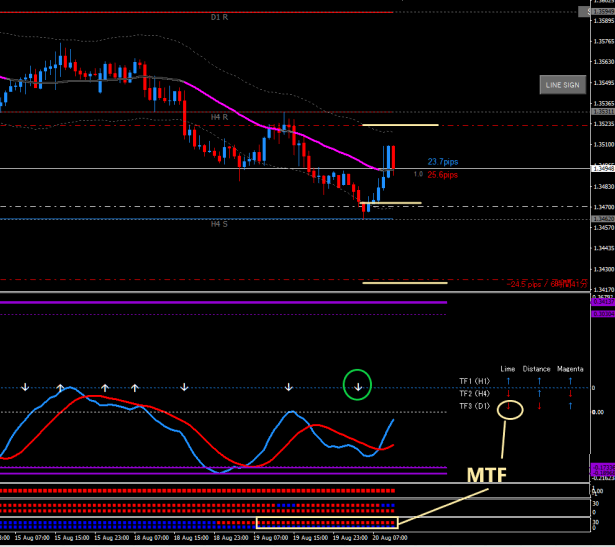The height and width of the screenshot is (547, 615).
Task: Click time axis label '15 Aug 07:00'
Action: click(32, 538)
